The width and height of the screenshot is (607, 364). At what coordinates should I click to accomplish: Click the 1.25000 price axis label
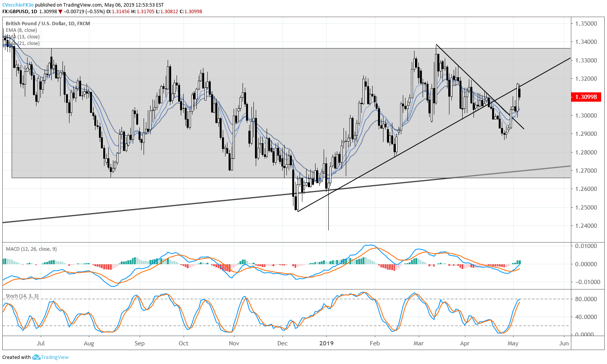tap(586, 208)
